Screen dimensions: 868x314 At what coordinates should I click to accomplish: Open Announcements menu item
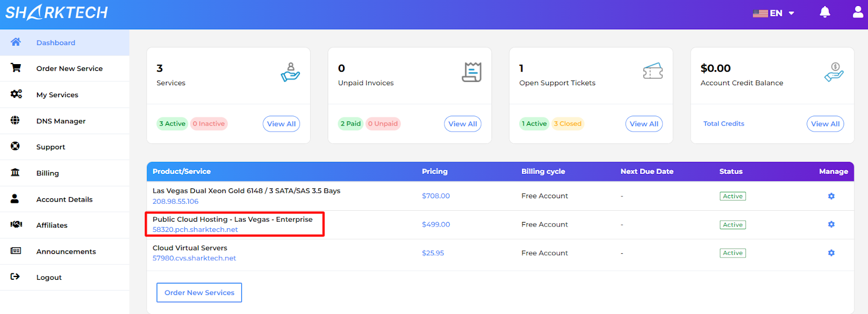tap(65, 251)
